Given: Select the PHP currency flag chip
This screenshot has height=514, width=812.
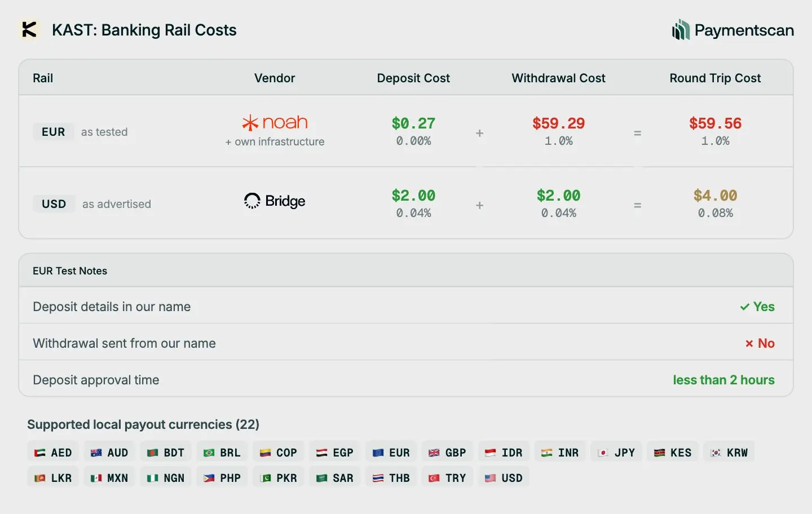Looking at the screenshot, I should coord(222,478).
